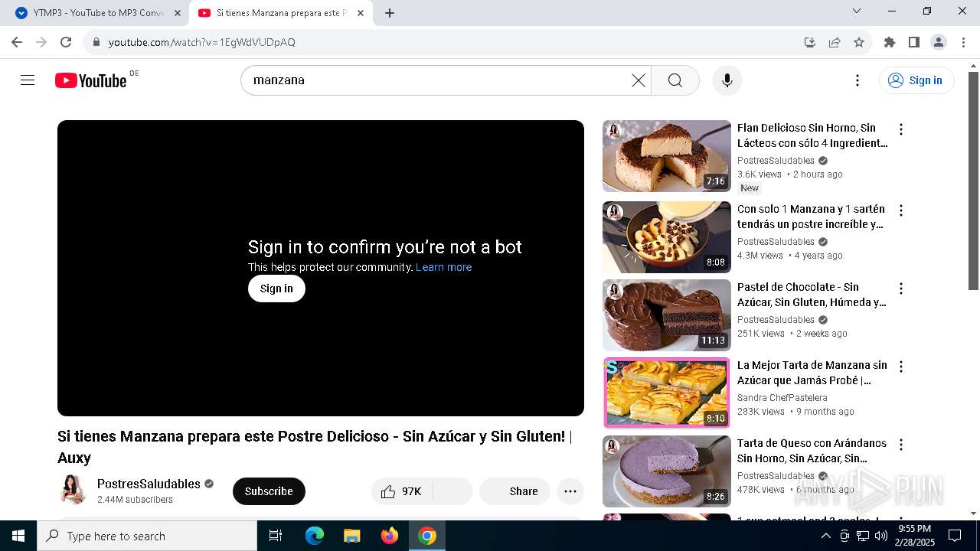Open the volume speaker tray icon

point(881,536)
